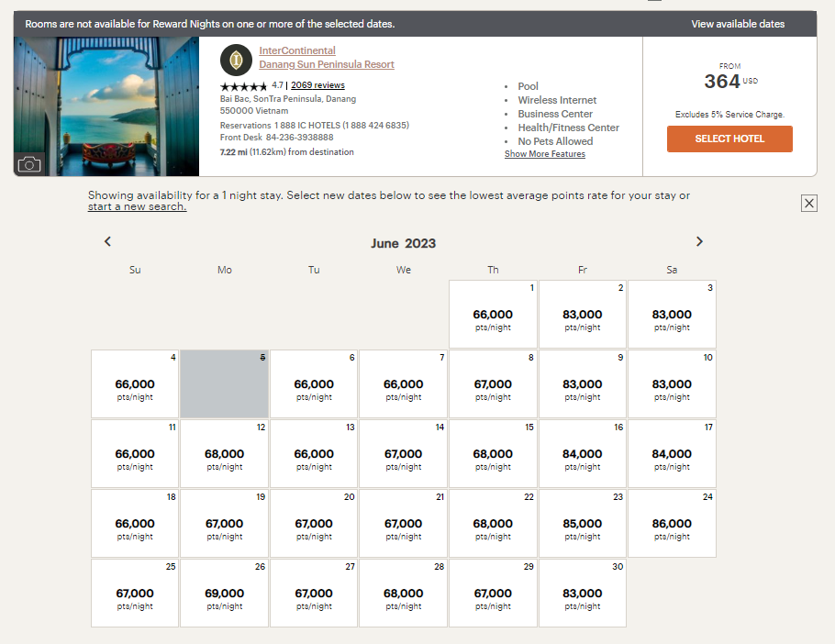Viewport: 835px width, 644px height.
Task: Click the SELECT HOTEL button
Action: click(729, 139)
